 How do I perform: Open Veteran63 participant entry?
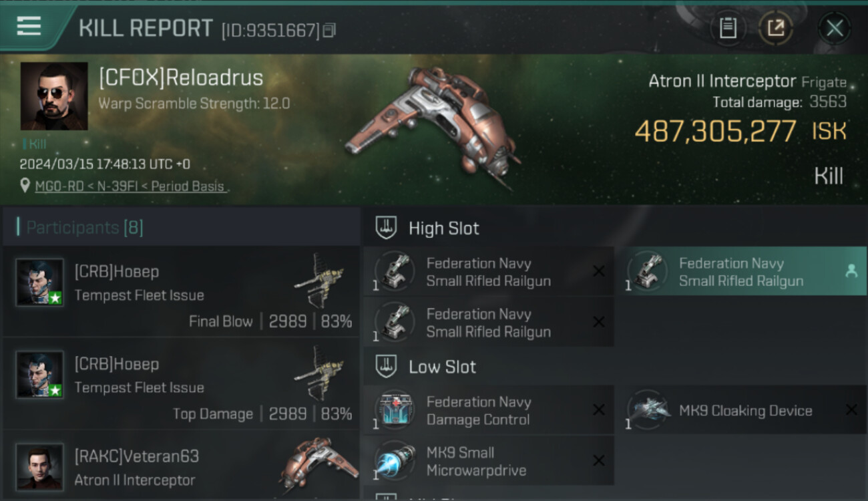coord(182,466)
